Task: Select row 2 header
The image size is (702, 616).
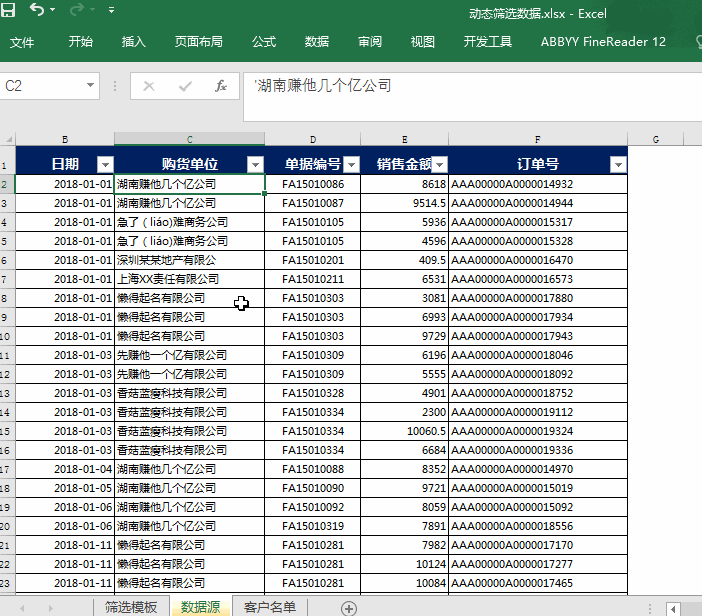Action: (x=7, y=184)
